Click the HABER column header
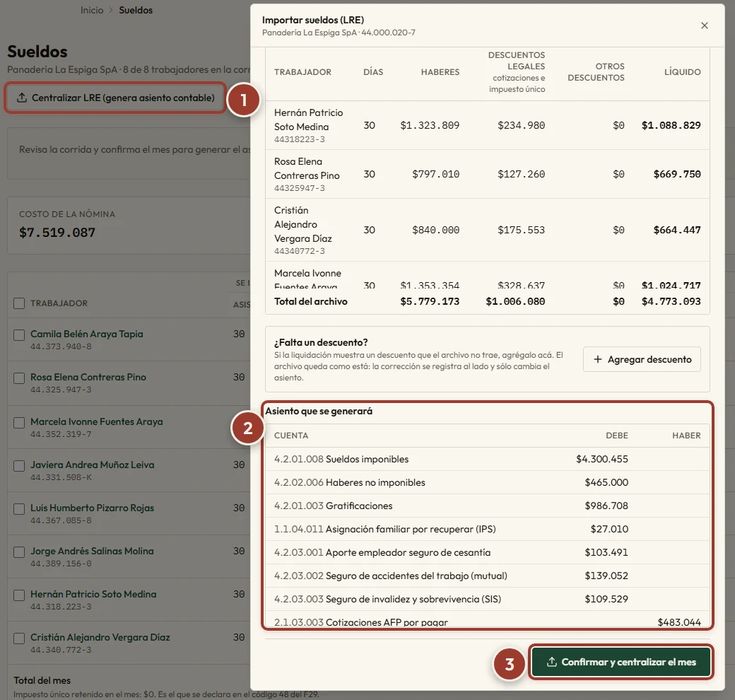The height and width of the screenshot is (700, 735). [x=686, y=436]
